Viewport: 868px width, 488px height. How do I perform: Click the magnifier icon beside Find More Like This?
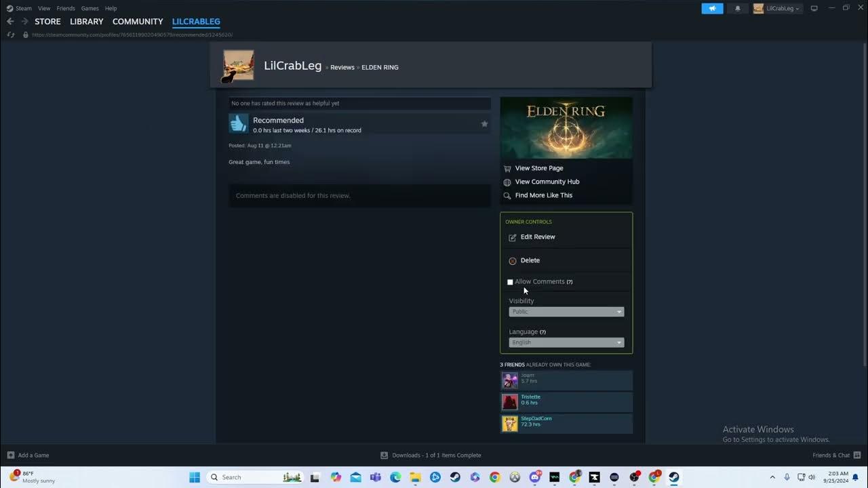[507, 196]
